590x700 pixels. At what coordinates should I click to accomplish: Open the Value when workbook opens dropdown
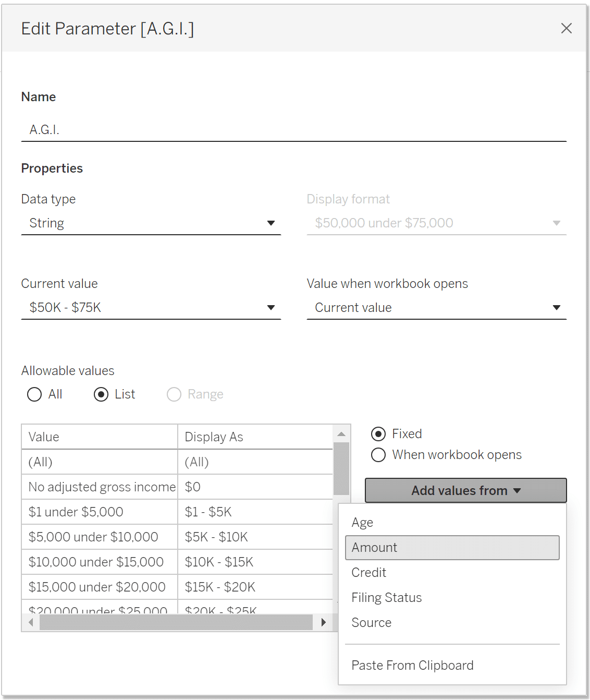tap(436, 308)
